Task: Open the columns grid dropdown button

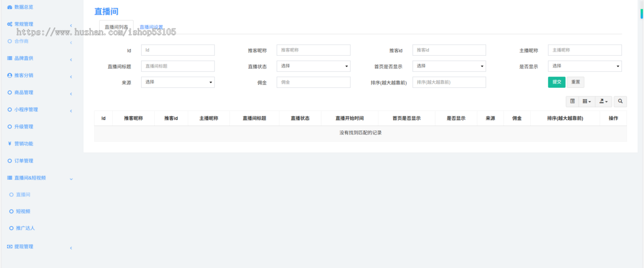Action: point(587,101)
